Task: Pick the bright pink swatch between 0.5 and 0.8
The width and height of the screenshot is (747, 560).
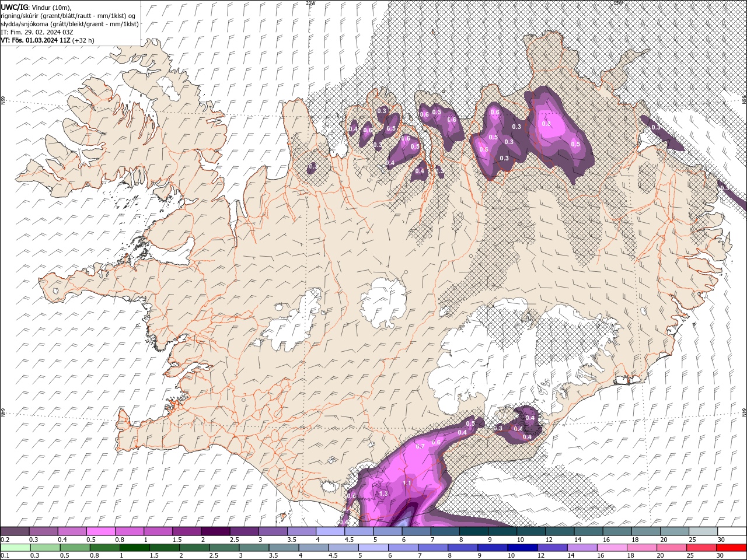Action: tap(101, 531)
